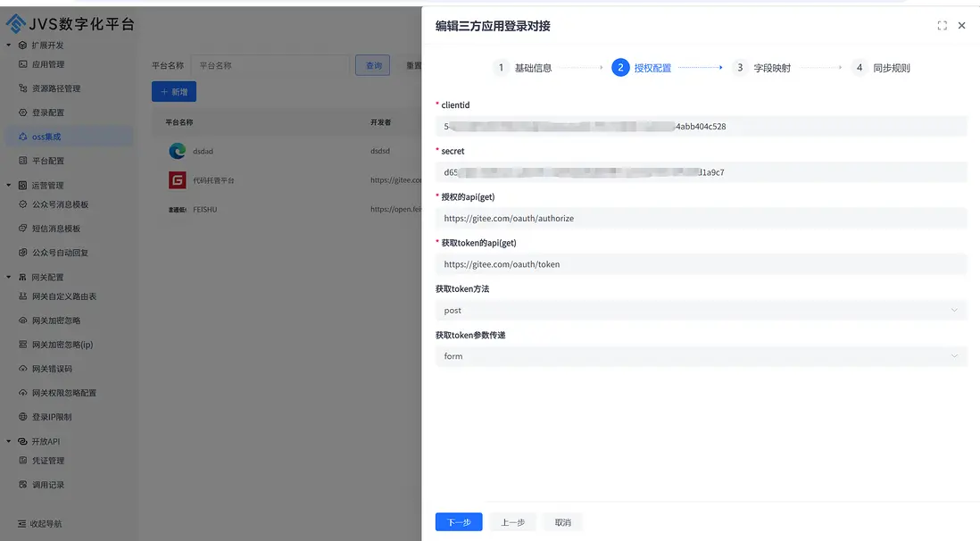Click the 取消 button
The width and height of the screenshot is (980, 541).
click(x=562, y=522)
